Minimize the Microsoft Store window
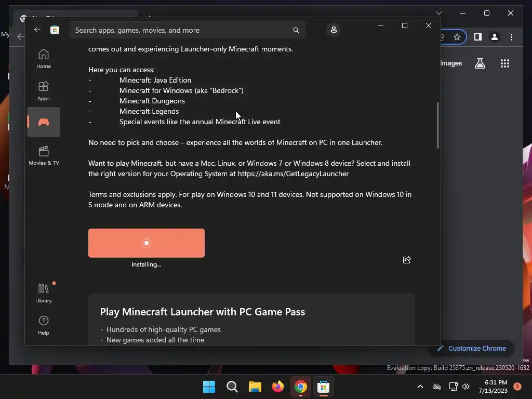 (381, 25)
